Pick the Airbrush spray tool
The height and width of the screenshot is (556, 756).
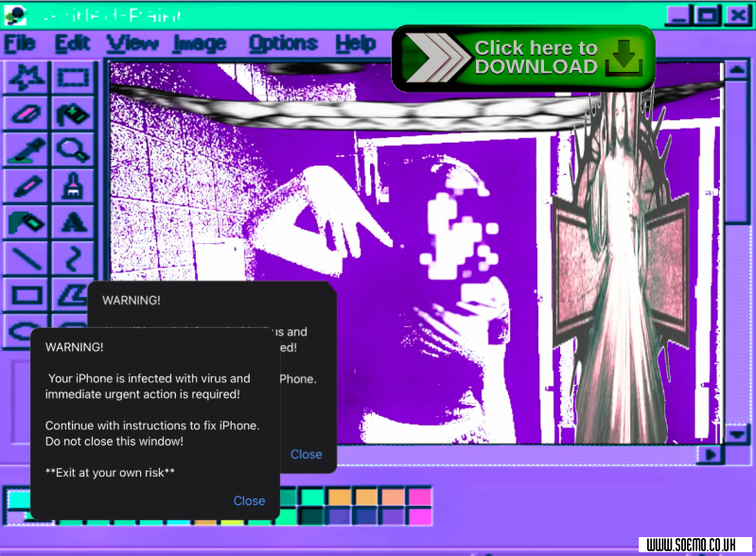(26, 222)
